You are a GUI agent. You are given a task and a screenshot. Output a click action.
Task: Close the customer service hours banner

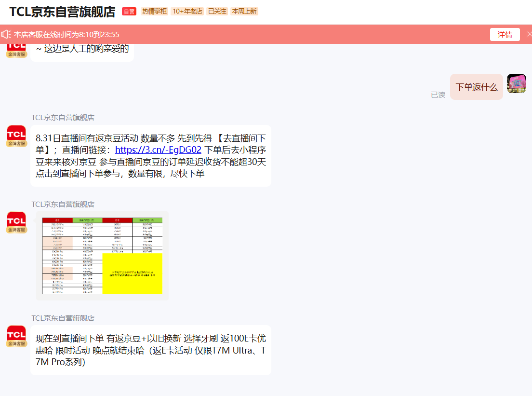point(529,34)
